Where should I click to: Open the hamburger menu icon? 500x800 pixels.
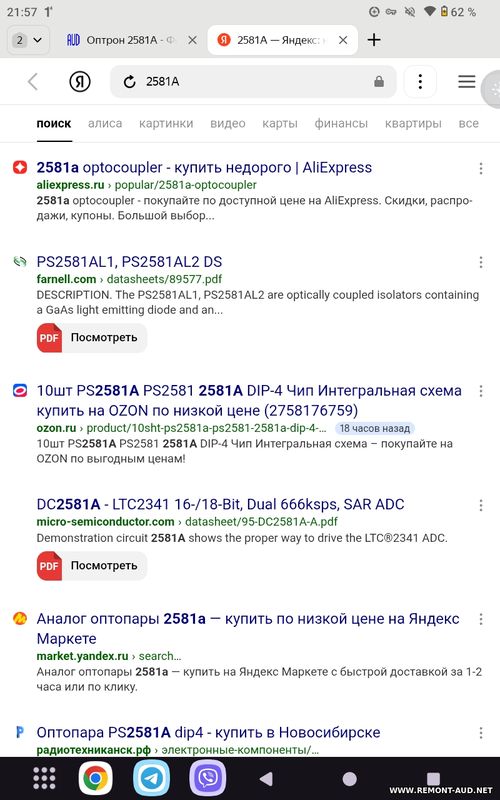click(466, 82)
